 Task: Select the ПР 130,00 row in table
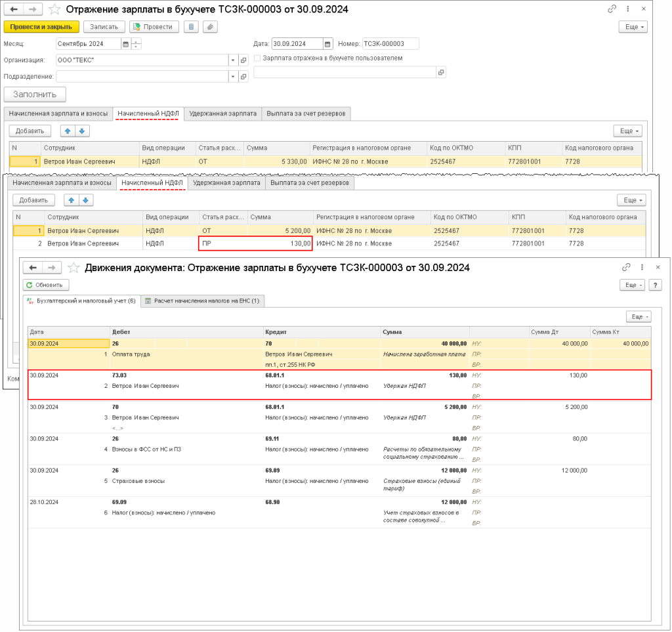point(256,243)
